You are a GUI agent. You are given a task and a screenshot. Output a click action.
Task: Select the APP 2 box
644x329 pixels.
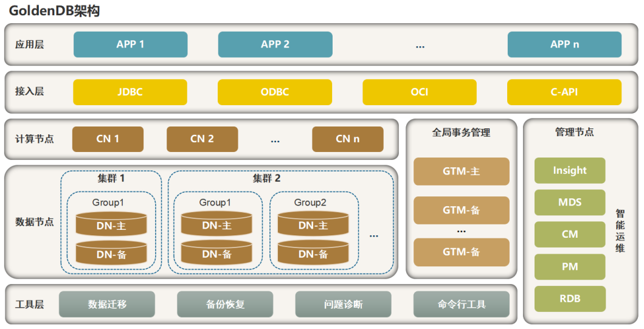click(x=275, y=44)
